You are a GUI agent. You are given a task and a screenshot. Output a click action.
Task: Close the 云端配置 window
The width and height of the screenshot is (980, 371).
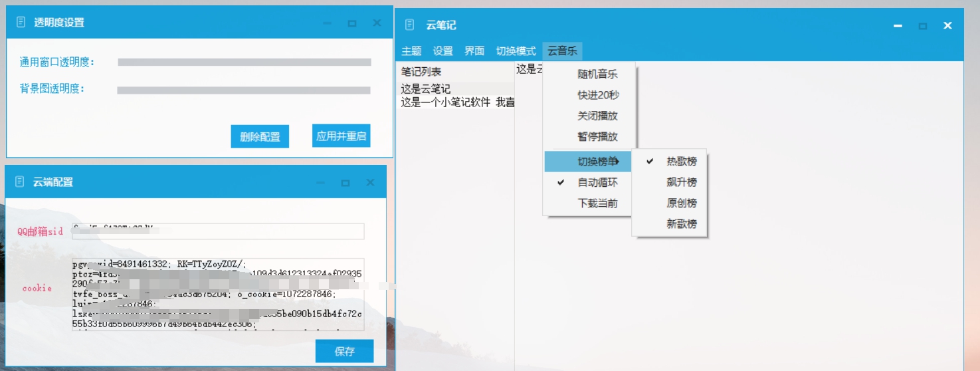coord(370,183)
